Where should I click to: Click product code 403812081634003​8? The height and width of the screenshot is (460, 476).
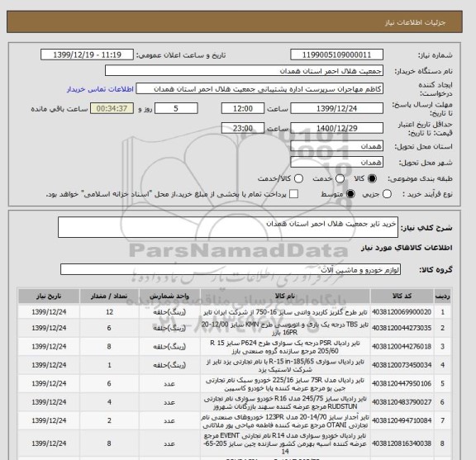coord(402,443)
